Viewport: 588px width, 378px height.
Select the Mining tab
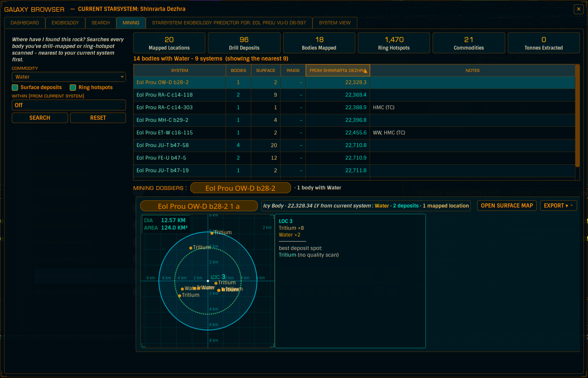pos(131,23)
